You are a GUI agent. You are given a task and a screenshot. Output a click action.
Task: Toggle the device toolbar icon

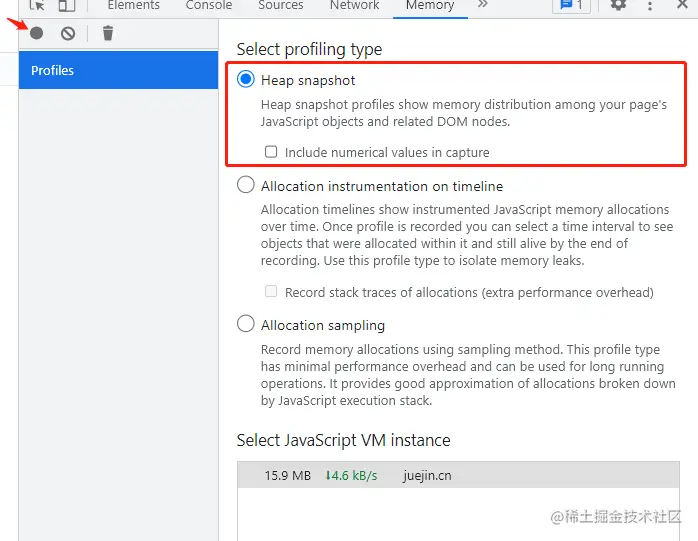(x=67, y=5)
